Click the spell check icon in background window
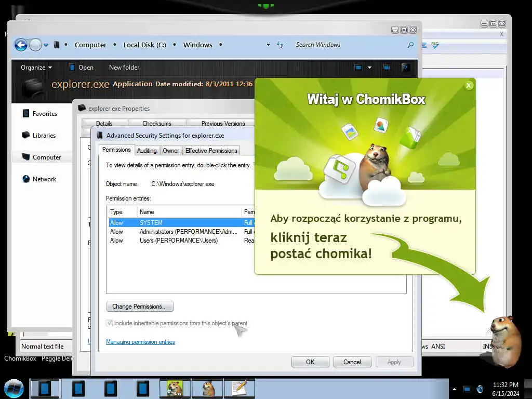The width and height of the screenshot is (532, 399). (x=435, y=45)
